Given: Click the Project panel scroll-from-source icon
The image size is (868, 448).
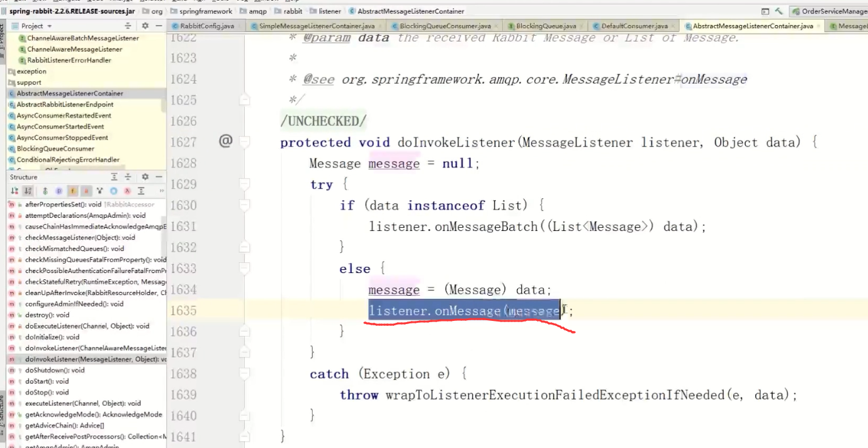Looking at the screenshot, I should click(128, 26).
